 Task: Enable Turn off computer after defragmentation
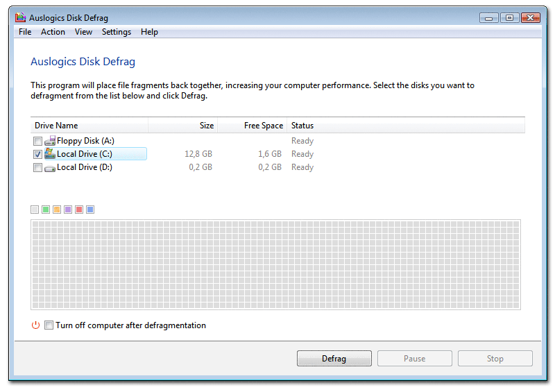(49, 325)
